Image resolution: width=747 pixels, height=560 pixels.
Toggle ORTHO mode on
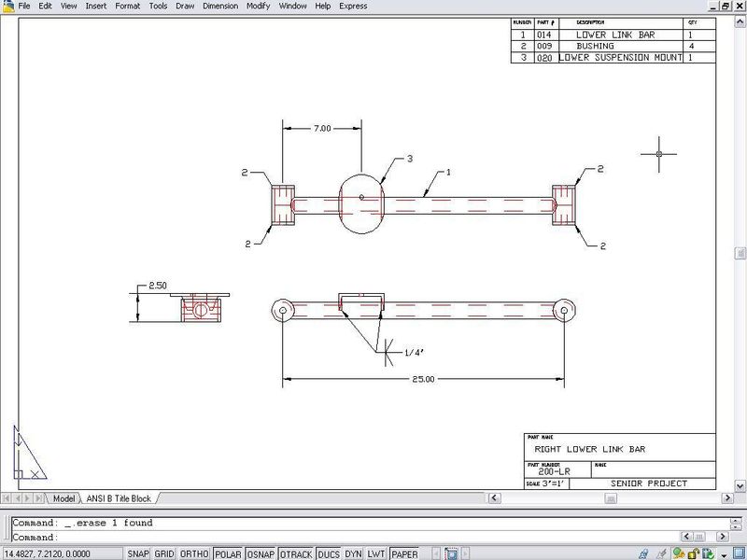(194, 553)
